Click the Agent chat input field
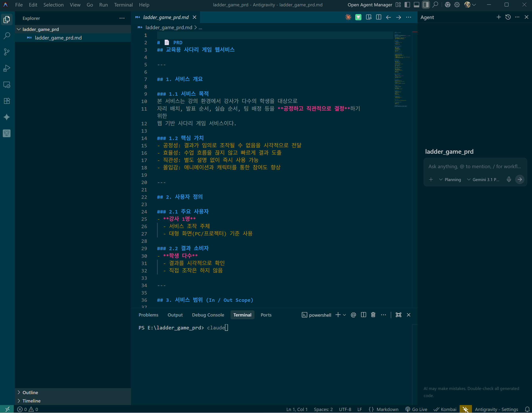The width and height of the screenshot is (532, 413). pos(474,167)
